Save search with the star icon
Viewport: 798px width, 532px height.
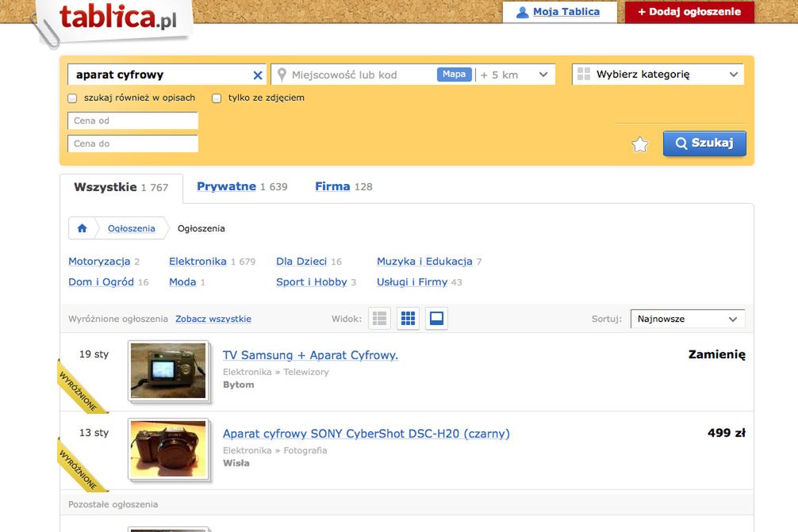(x=639, y=144)
